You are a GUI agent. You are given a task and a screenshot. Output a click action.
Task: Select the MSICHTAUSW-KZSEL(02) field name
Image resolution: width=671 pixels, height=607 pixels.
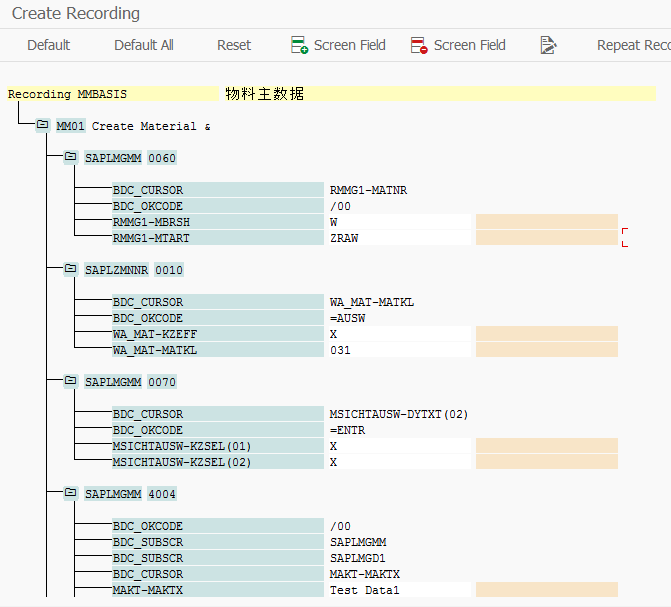pyautogui.click(x=218, y=462)
